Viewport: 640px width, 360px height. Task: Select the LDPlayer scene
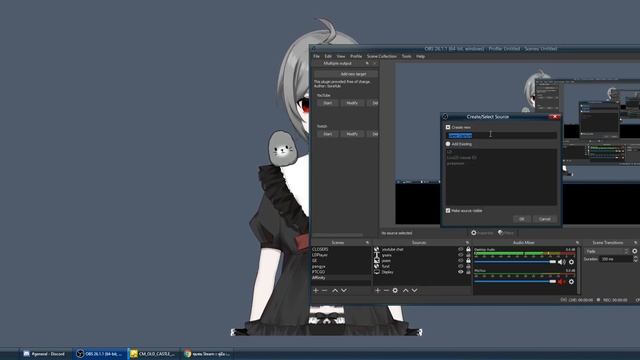341,255
